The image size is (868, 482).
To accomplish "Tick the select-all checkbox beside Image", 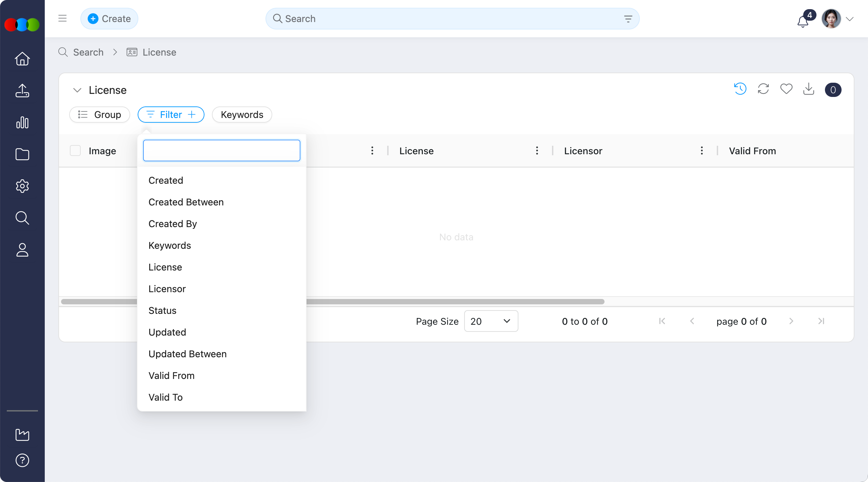I will pyautogui.click(x=75, y=150).
